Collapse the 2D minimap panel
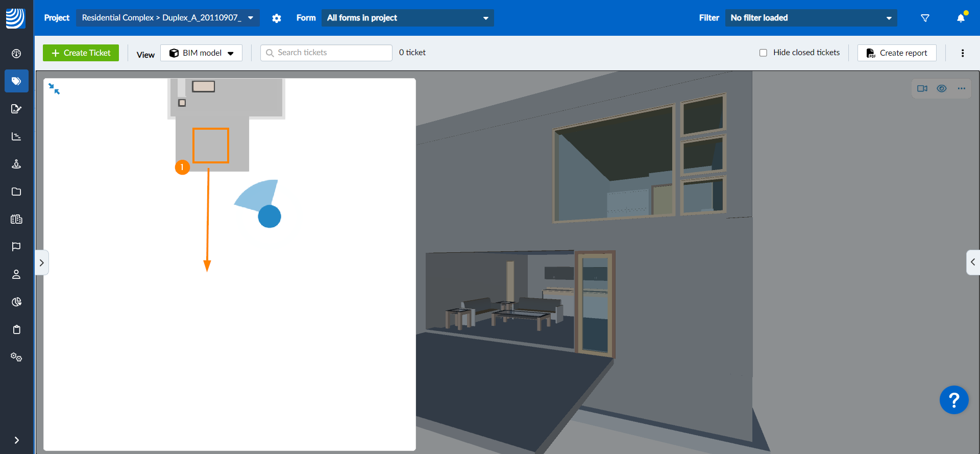This screenshot has width=980, height=454. click(54, 89)
